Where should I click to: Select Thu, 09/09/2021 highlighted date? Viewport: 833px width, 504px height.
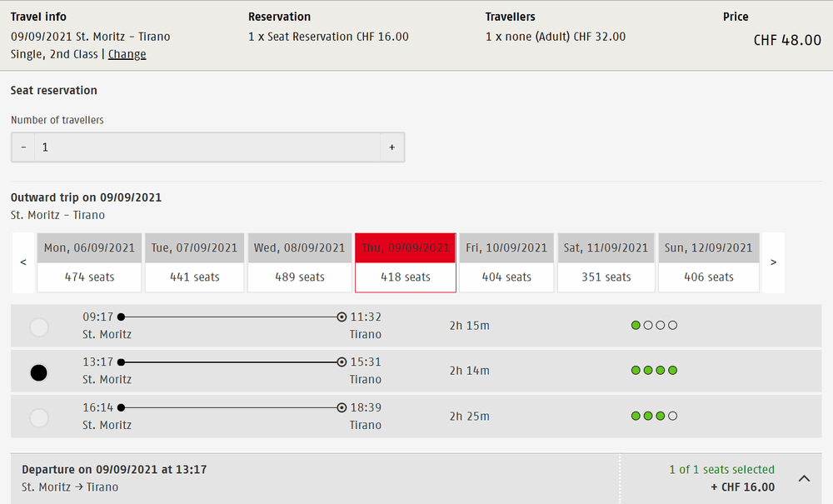click(406, 262)
